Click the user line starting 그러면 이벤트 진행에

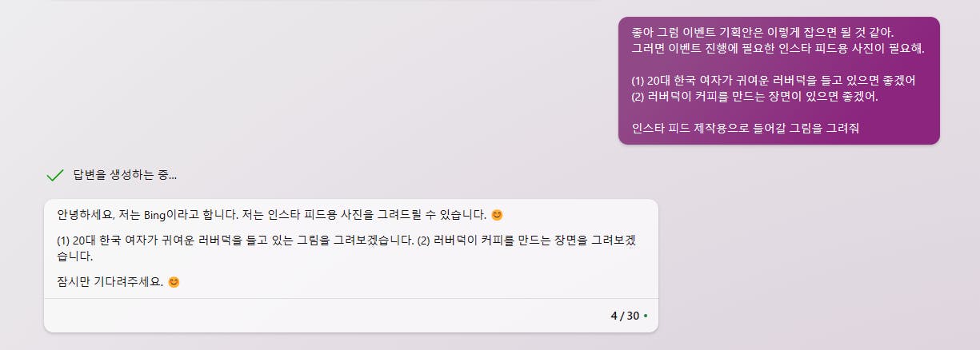click(778, 48)
